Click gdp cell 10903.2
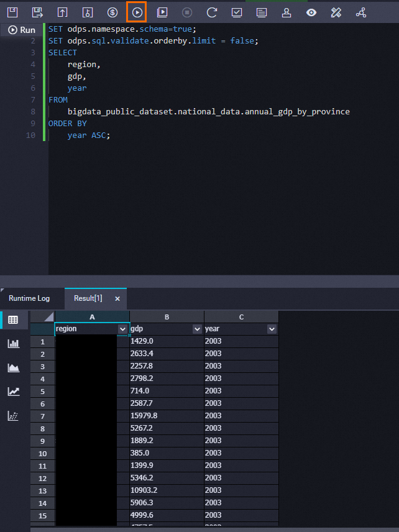Image resolution: width=399 pixels, height=532 pixels. [x=167, y=490]
